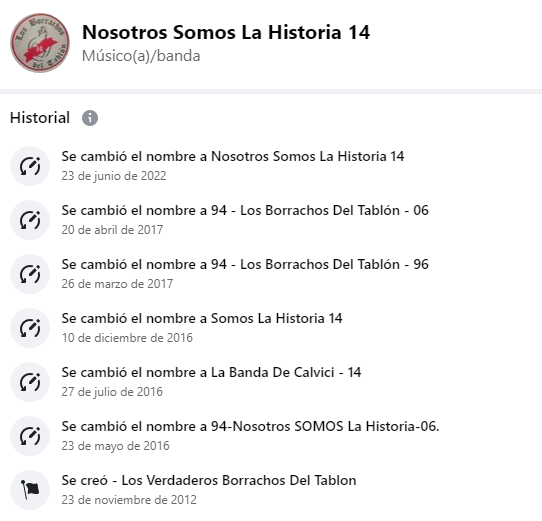Click the Músico(a)/banda category label
Image resolution: width=542 pixels, height=521 pixels.
click(x=141, y=56)
